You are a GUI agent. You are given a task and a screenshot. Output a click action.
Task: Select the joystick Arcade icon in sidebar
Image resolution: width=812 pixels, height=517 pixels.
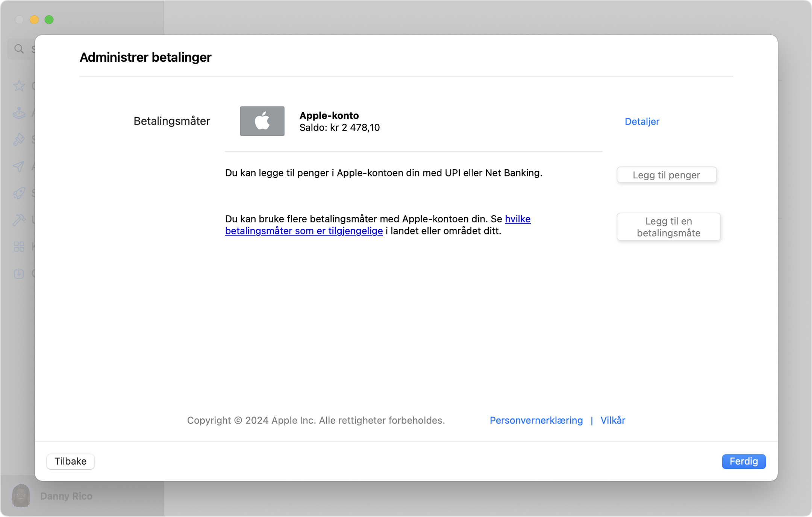[19, 113]
